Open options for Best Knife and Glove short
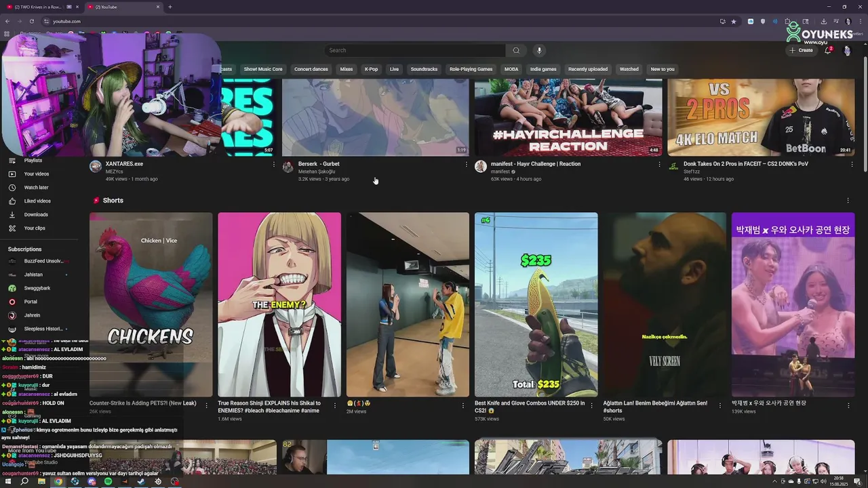Image resolution: width=868 pixels, height=488 pixels. 591,405
